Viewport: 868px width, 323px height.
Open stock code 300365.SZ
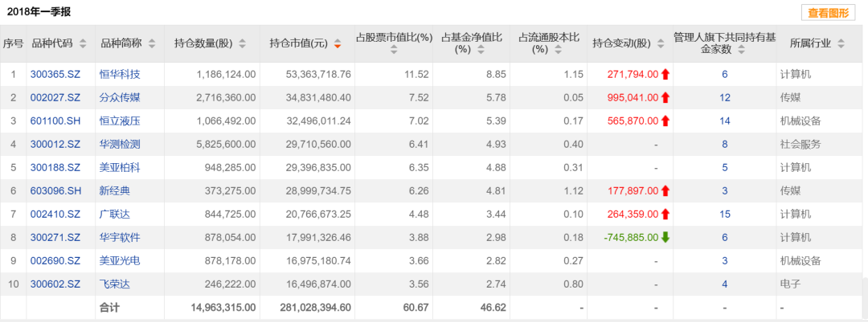pyautogui.click(x=55, y=74)
